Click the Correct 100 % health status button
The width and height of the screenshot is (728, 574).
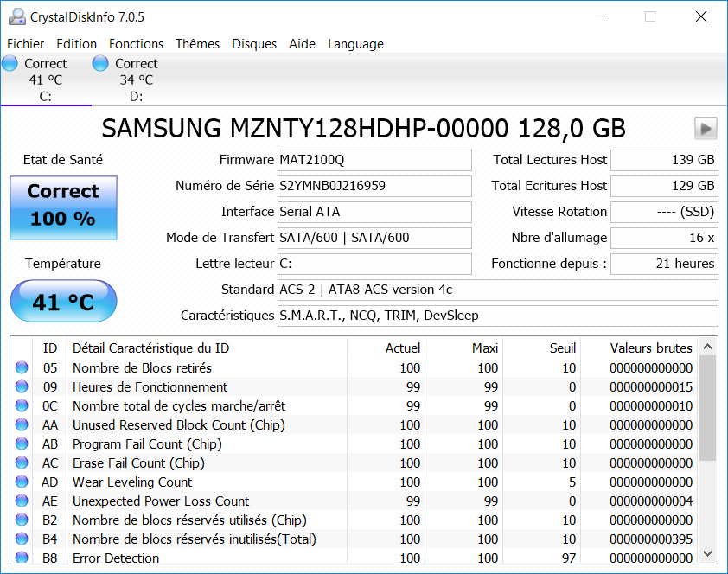coord(63,206)
